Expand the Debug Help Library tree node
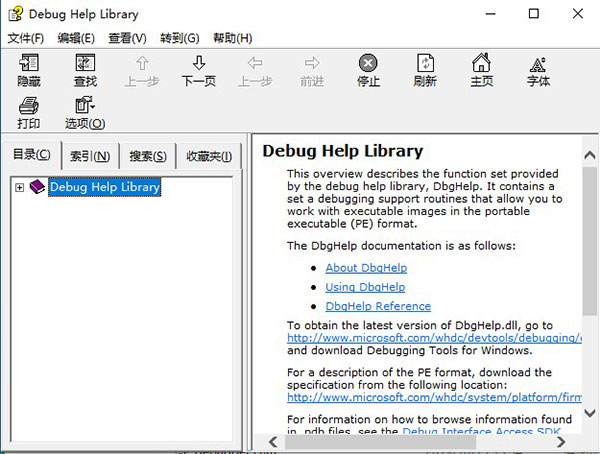Image resolution: width=600 pixels, height=454 pixels. coord(19,187)
